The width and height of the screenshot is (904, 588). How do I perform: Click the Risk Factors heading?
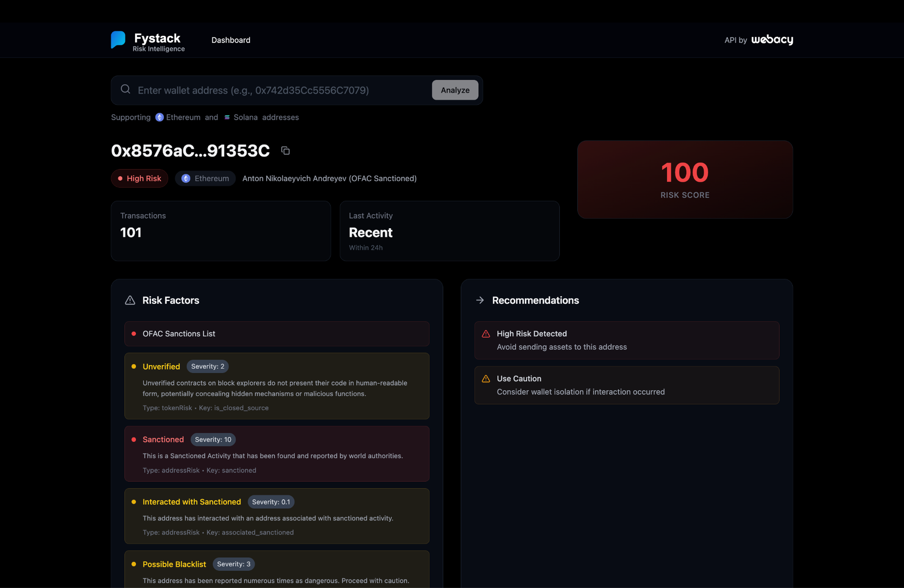[x=171, y=300]
